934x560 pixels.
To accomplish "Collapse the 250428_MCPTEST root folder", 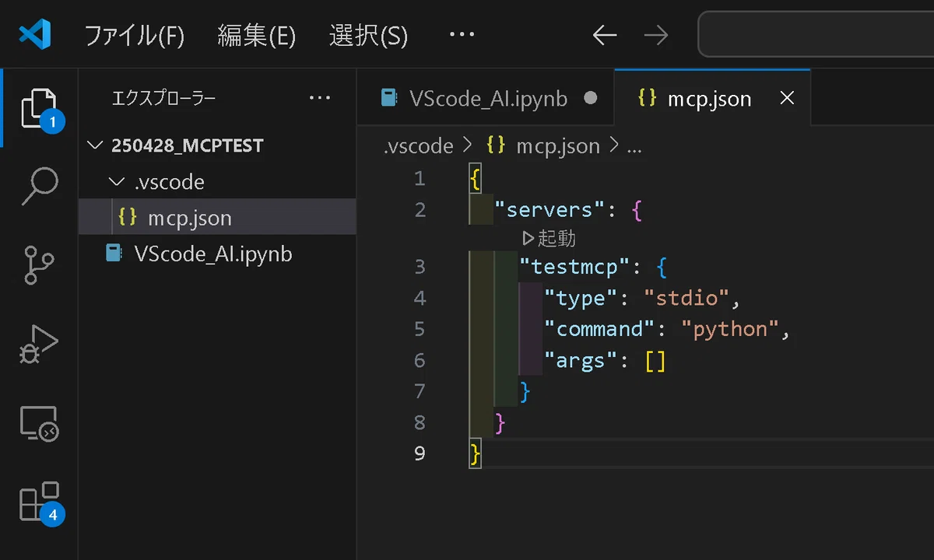I will (x=218, y=145).
